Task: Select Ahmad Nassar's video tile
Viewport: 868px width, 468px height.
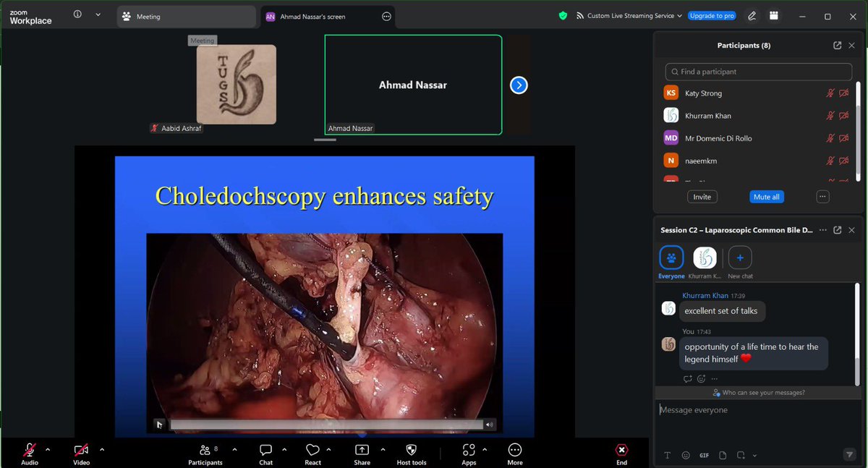Action: pyautogui.click(x=413, y=85)
